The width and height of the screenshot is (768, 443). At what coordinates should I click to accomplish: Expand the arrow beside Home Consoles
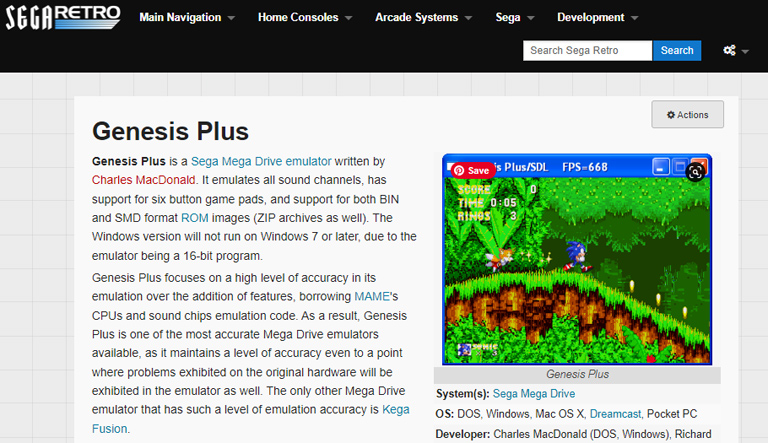(348, 18)
